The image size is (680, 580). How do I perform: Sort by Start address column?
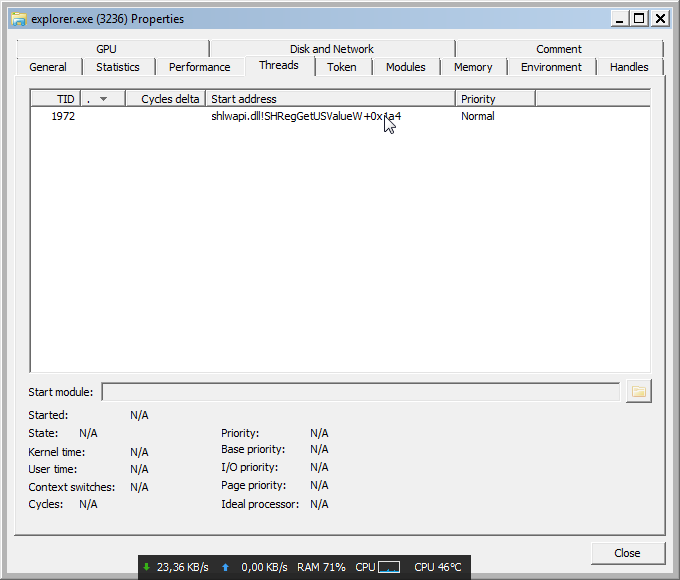pyautogui.click(x=330, y=99)
